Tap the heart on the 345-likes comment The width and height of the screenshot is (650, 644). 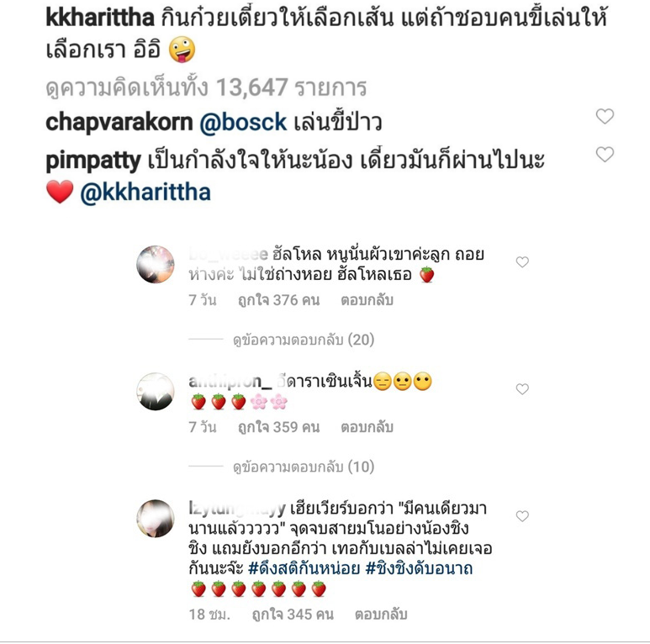click(x=522, y=516)
